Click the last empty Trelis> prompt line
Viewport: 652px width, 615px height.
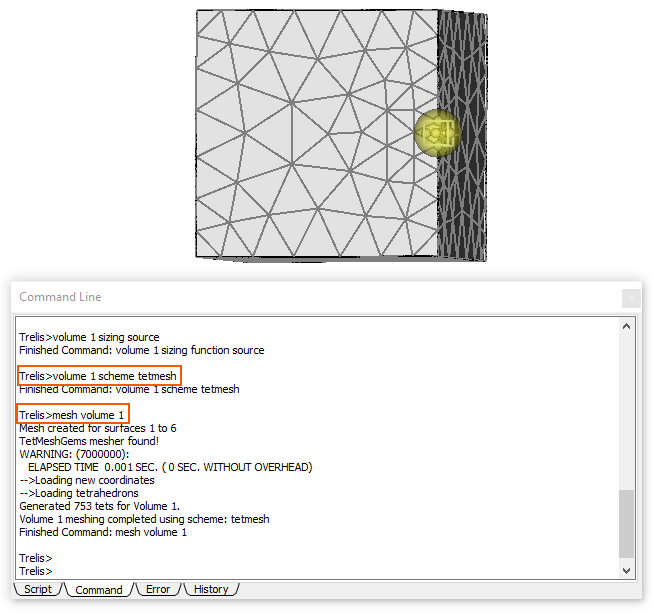point(36,571)
